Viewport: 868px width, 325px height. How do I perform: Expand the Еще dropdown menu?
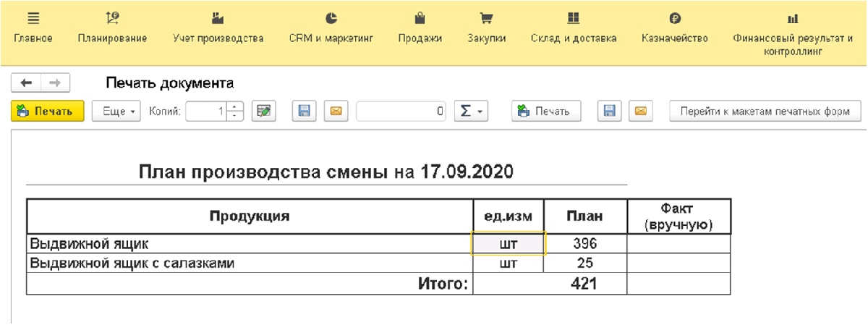pyautogui.click(x=116, y=111)
